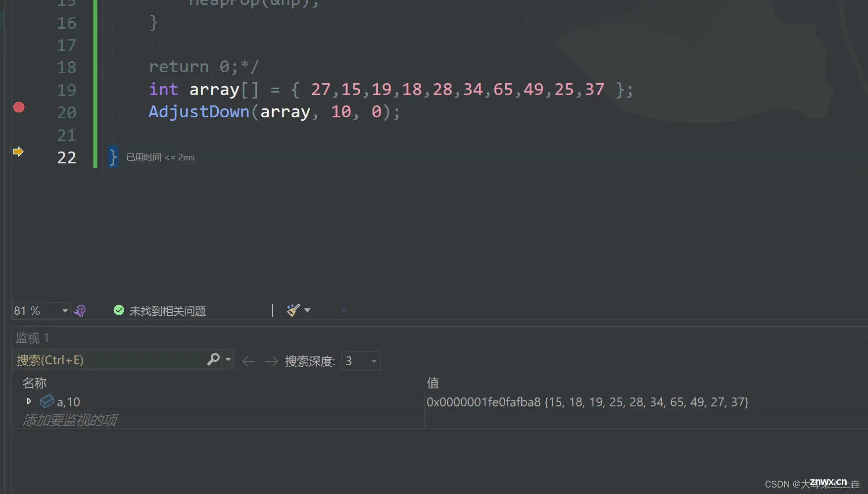Viewport: 868px width, 494px height.
Task: Click the magnifier search icon in watch panel
Action: 213,359
